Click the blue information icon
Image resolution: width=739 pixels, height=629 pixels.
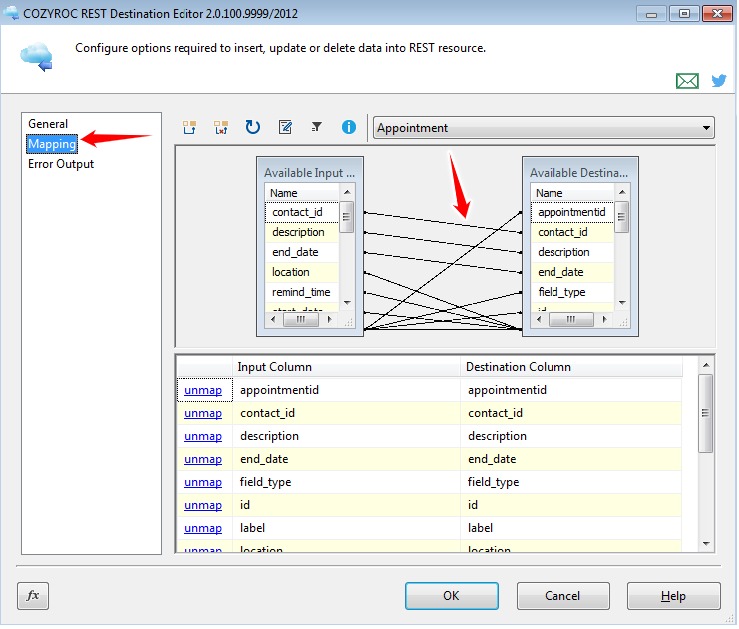click(349, 127)
